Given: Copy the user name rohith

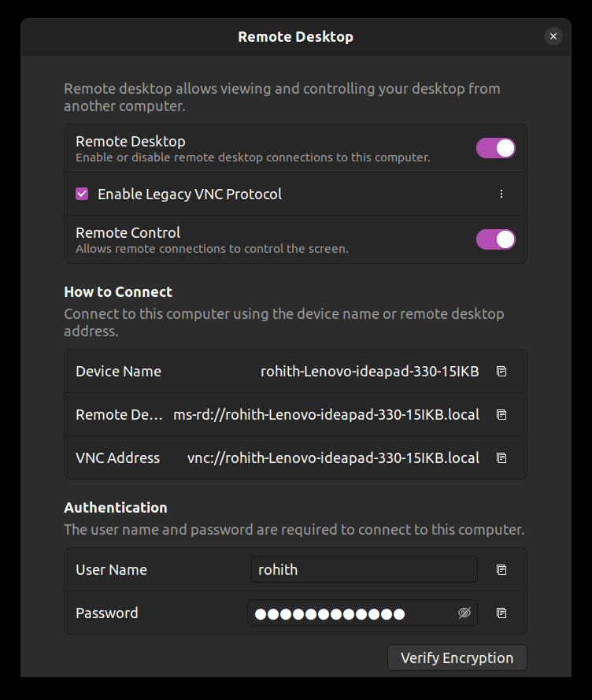Looking at the screenshot, I should [501, 569].
